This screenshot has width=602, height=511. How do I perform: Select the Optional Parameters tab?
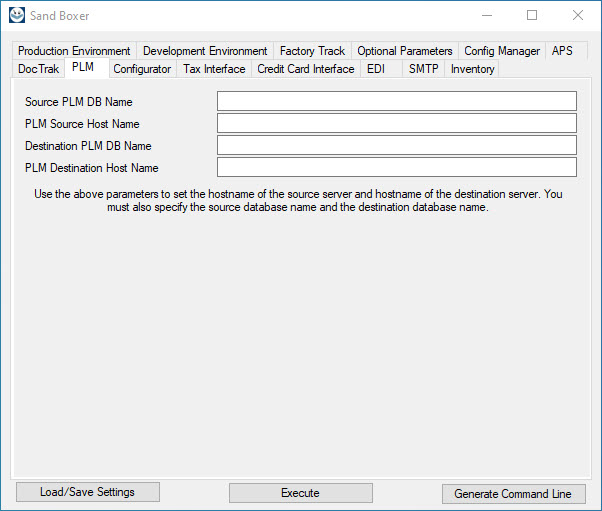pos(405,51)
